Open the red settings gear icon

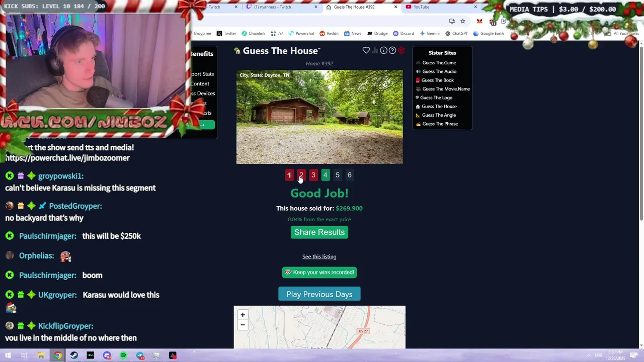click(401, 50)
